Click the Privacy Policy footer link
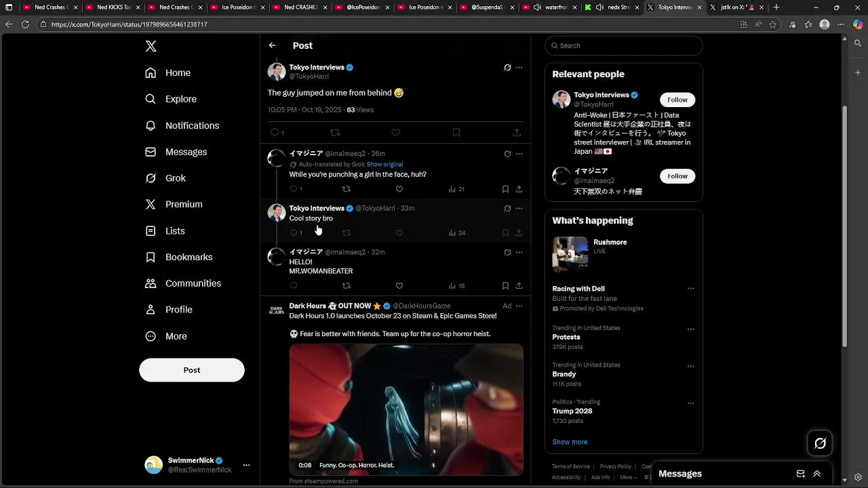 click(x=616, y=466)
